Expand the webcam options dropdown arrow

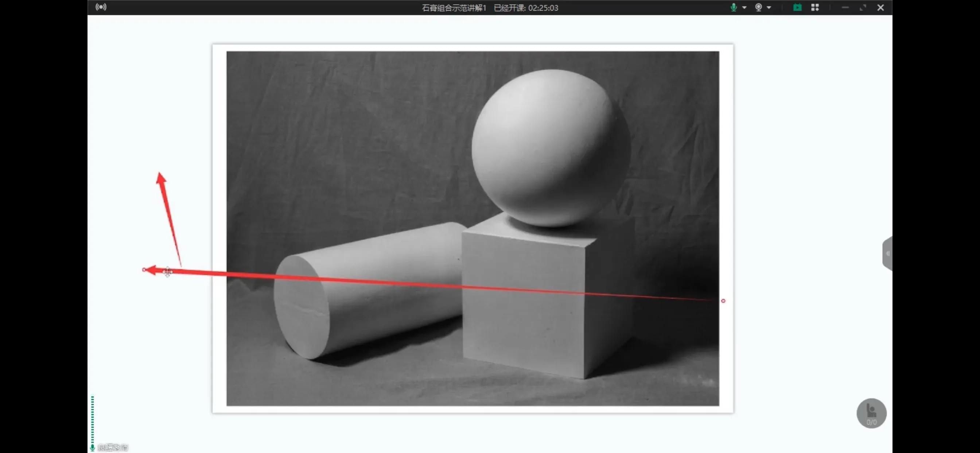tap(769, 8)
